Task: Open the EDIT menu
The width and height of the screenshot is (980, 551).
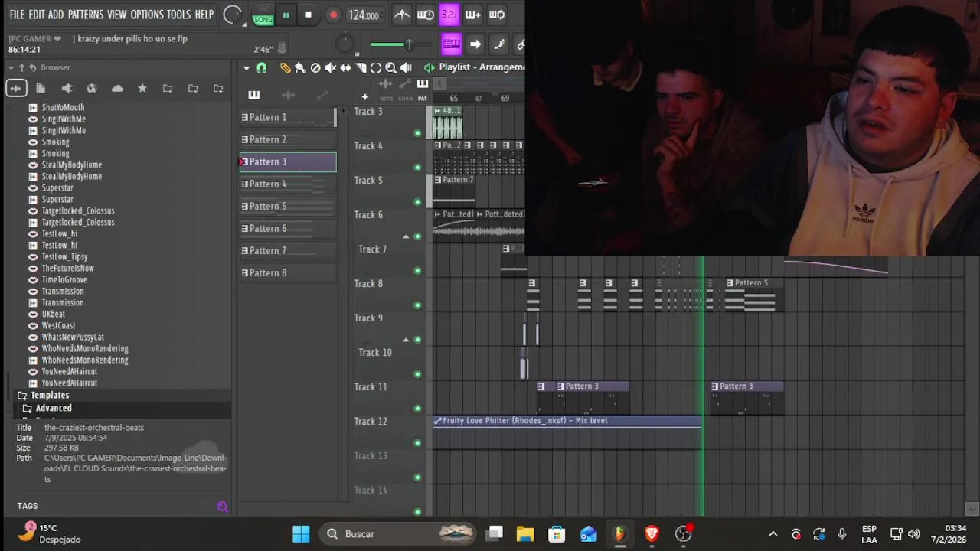Action: pyautogui.click(x=37, y=15)
